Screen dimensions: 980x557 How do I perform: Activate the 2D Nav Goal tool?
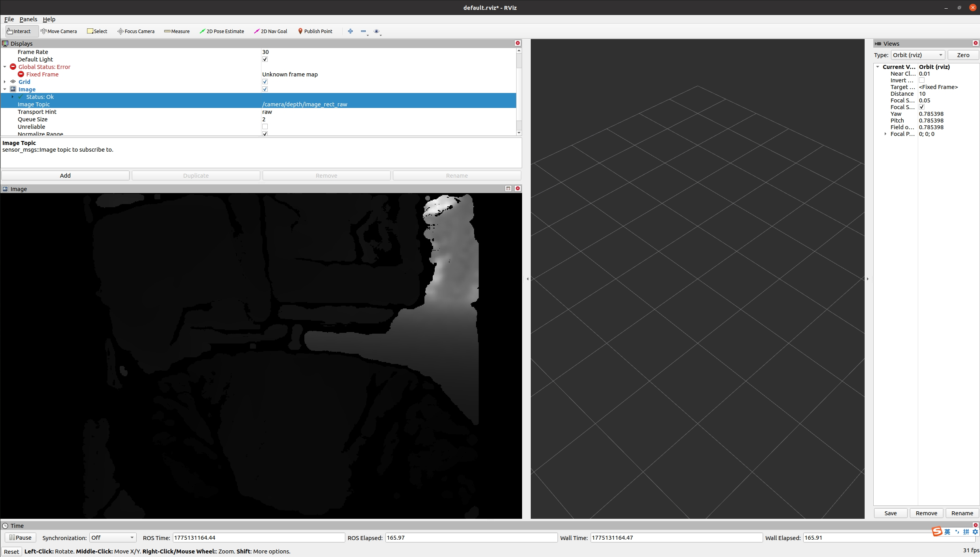pyautogui.click(x=270, y=31)
